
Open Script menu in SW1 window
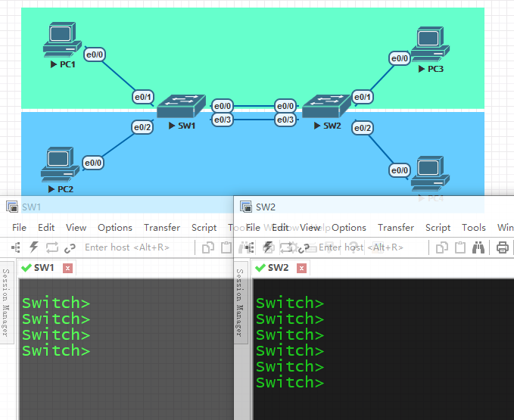[204, 227]
